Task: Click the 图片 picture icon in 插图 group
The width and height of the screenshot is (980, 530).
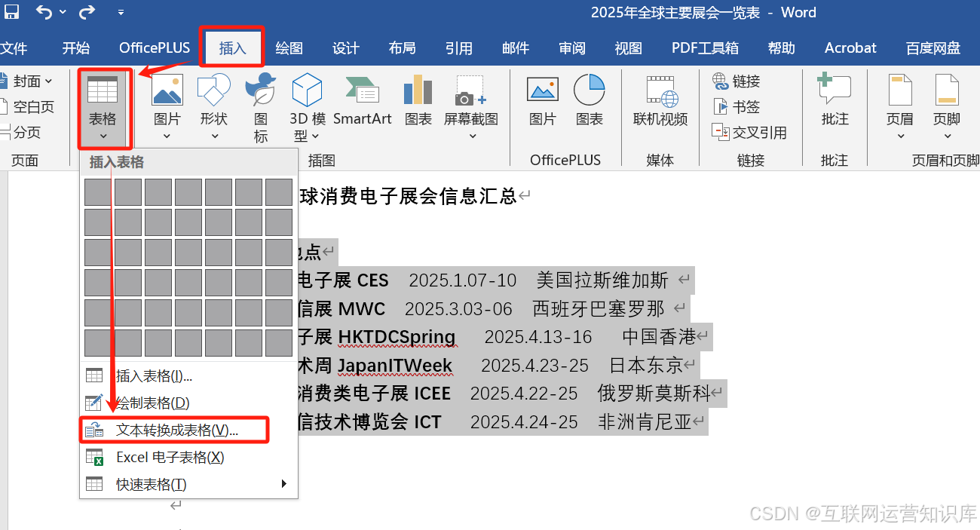Action: click(167, 90)
